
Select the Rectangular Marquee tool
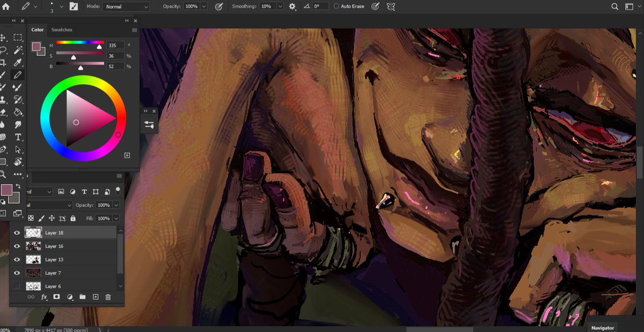(x=18, y=38)
